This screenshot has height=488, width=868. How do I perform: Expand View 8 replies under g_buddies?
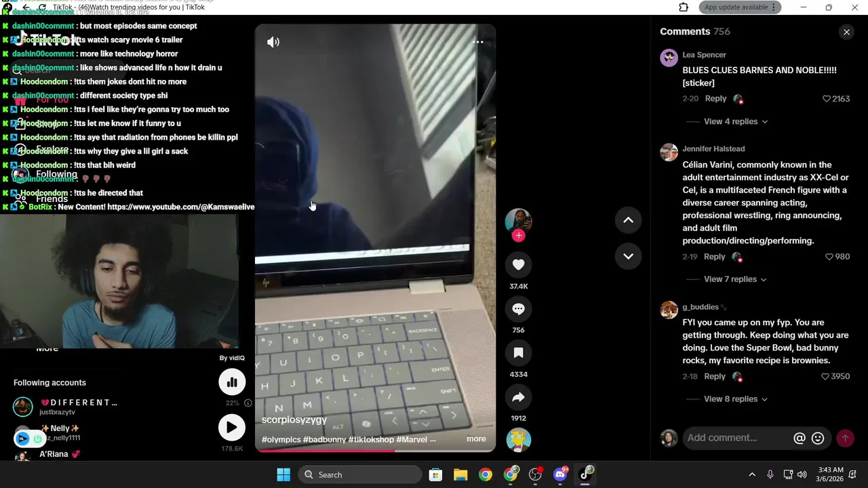click(736, 399)
